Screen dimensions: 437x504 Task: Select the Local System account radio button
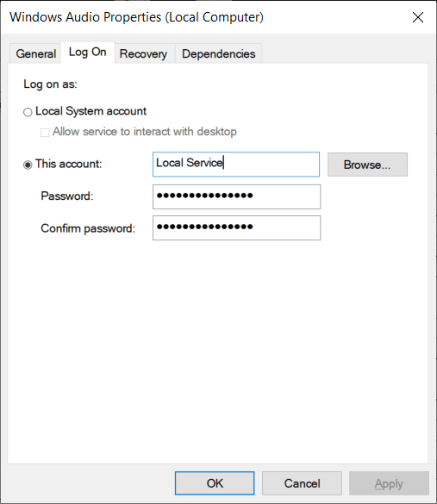pos(28,112)
